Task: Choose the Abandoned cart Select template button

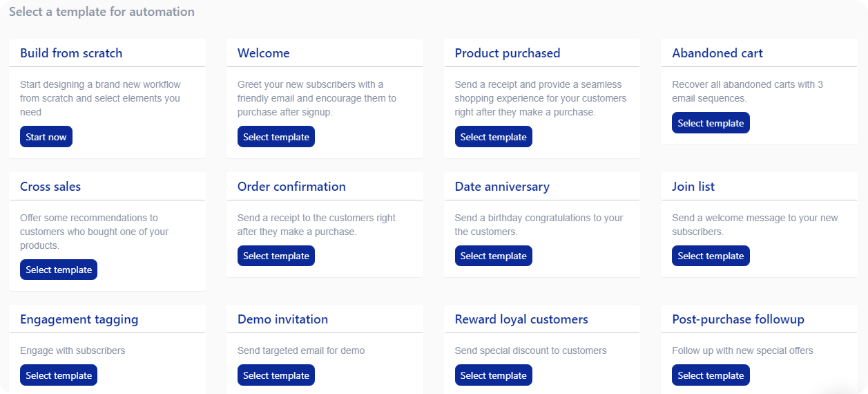Action: (711, 123)
